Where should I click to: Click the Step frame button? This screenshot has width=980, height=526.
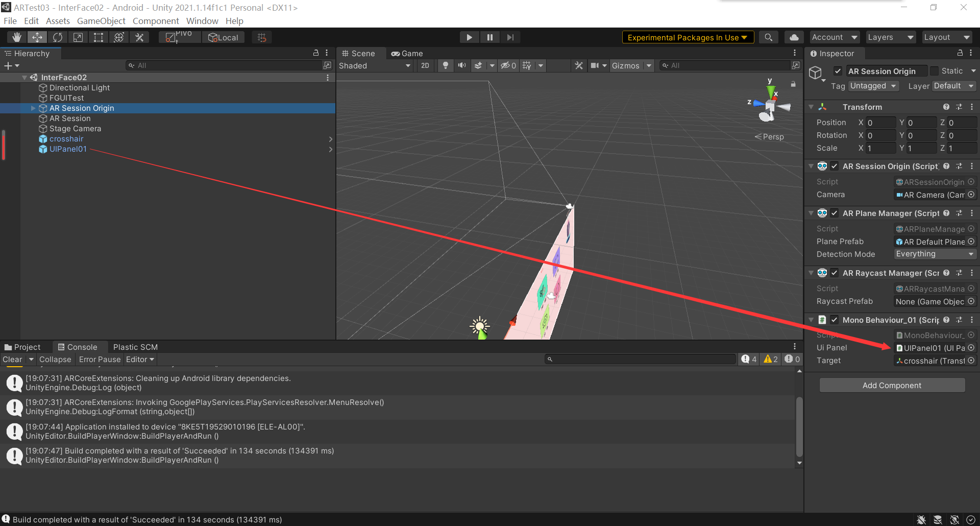coord(510,37)
